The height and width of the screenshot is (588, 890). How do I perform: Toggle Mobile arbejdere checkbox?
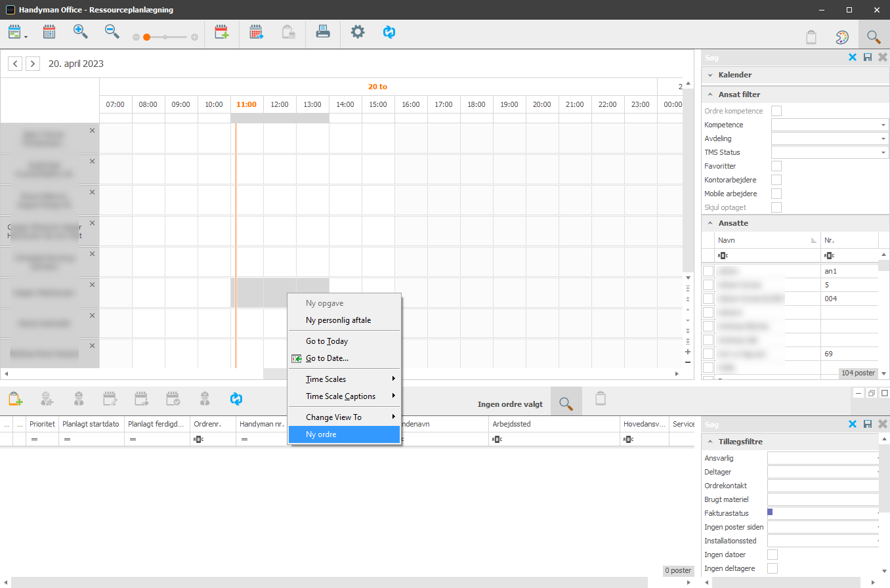(776, 194)
